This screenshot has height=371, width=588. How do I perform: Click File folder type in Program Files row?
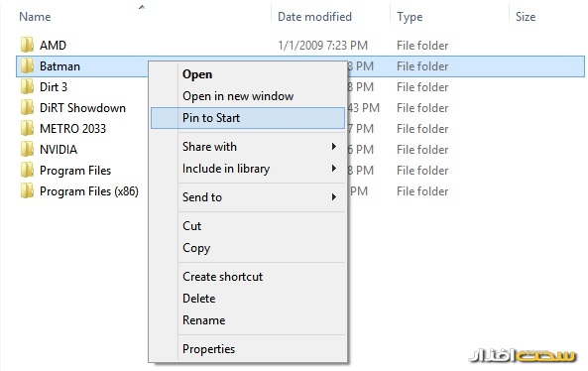tap(422, 171)
